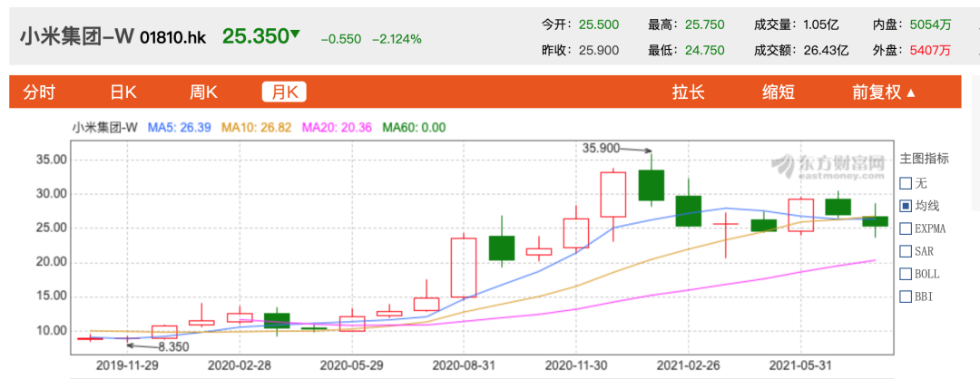Click the change percentage -2.124%
The image size is (980, 379).
(397, 39)
